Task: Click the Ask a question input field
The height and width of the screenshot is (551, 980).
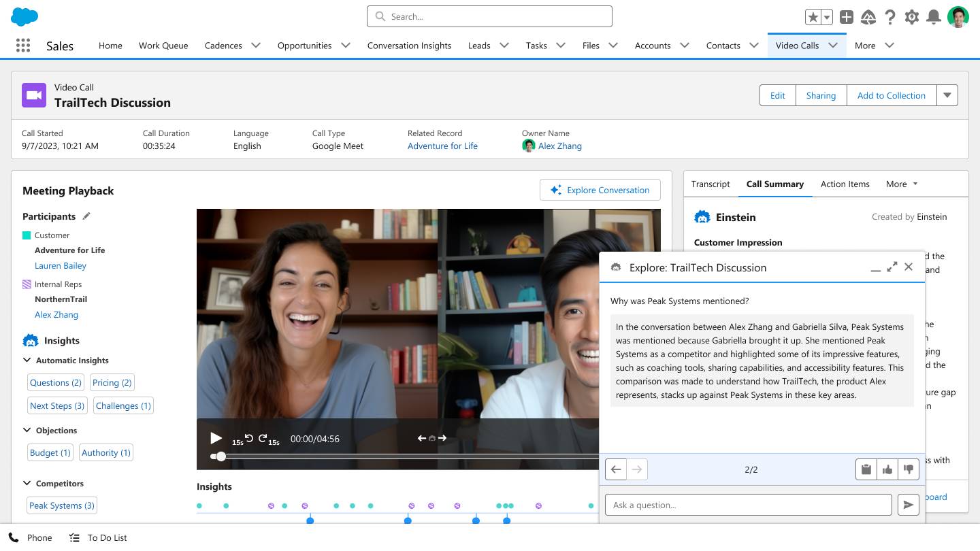Action: 748,505
